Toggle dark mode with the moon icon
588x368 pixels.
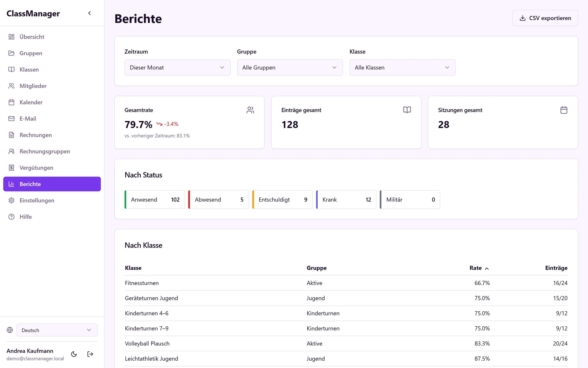tap(74, 354)
